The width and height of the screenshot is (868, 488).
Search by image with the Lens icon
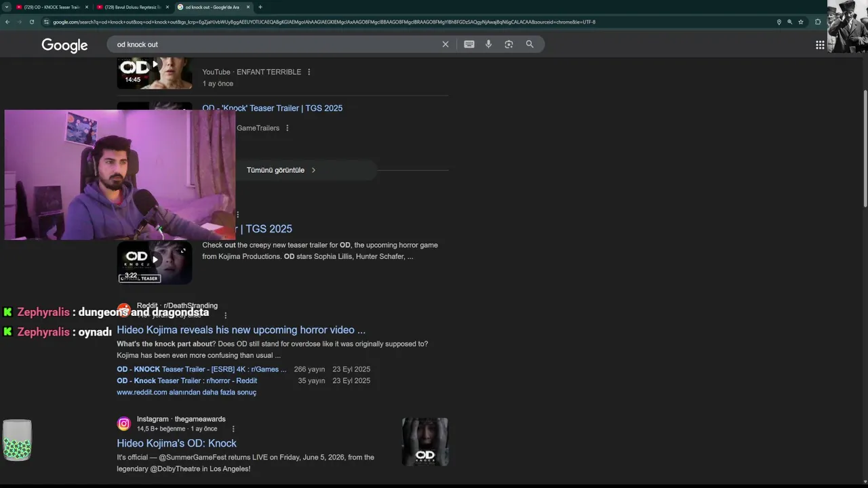509,44
